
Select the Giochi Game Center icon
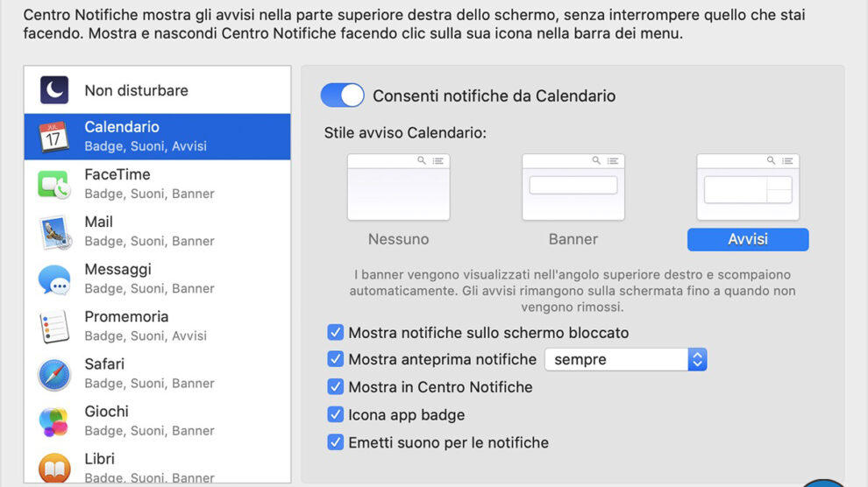(x=54, y=421)
